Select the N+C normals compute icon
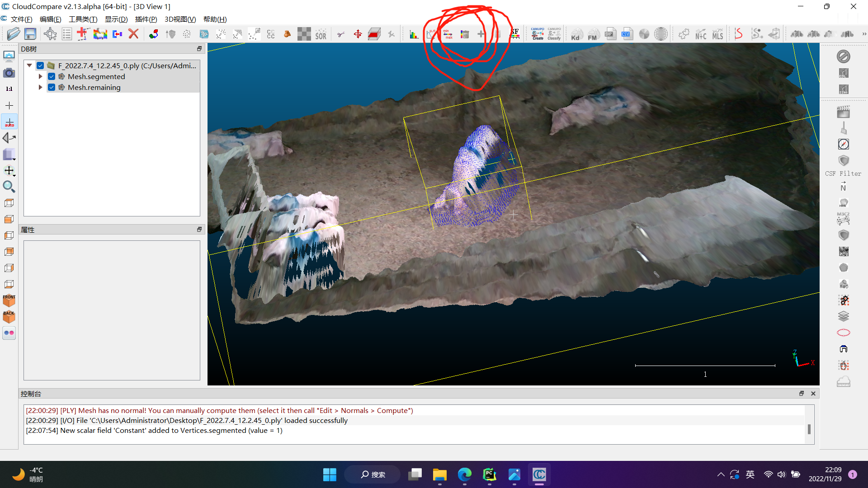 700,34
